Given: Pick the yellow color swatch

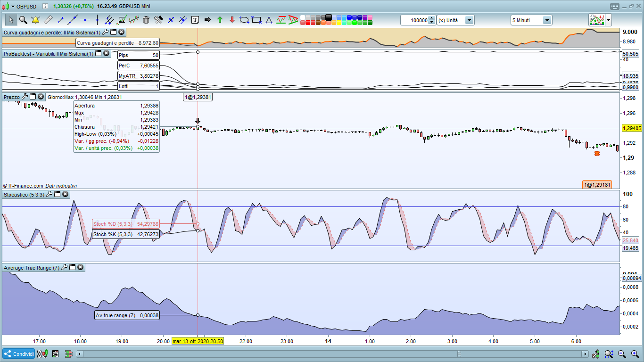Looking at the screenshot, I should [x=339, y=22].
